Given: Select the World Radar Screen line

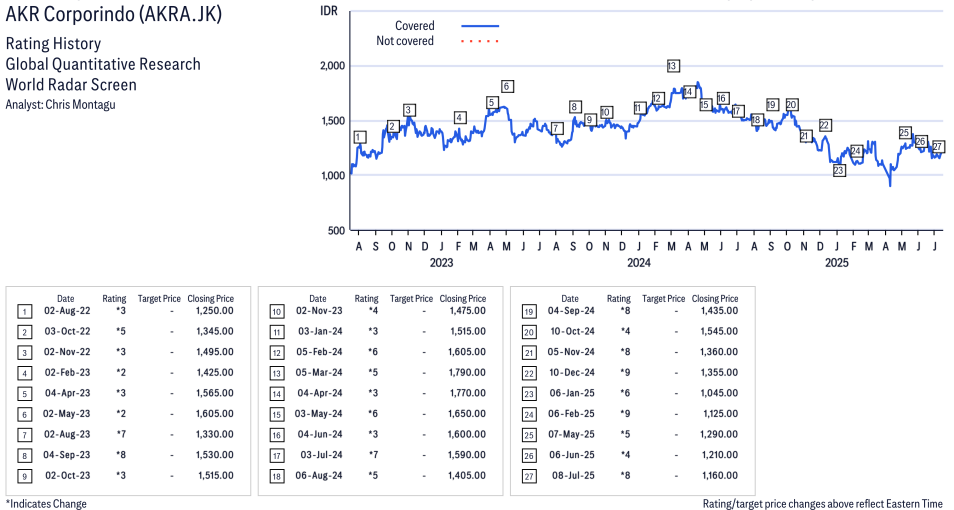Looking at the screenshot, I should click(x=71, y=85).
